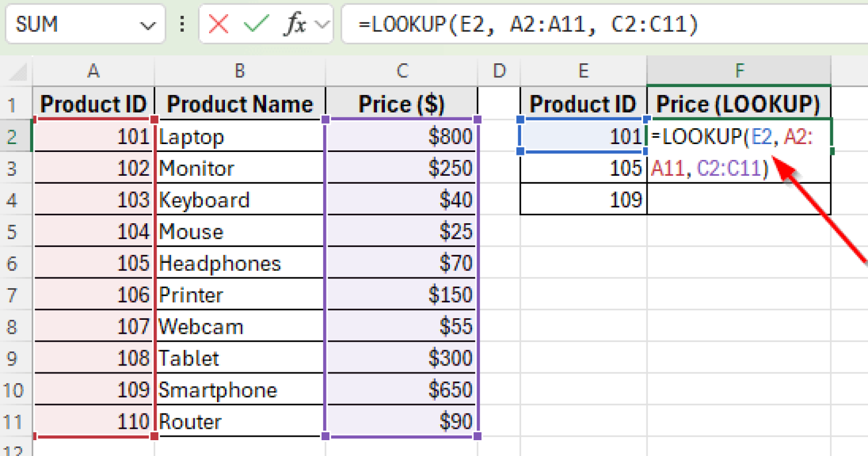This screenshot has height=456, width=868.
Task: Select the Price ($) column header cell
Action: (x=401, y=103)
